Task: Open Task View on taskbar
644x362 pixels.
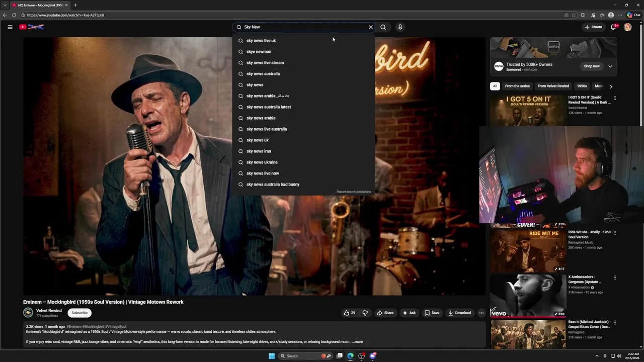Action: pyautogui.click(x=340, y=356)
